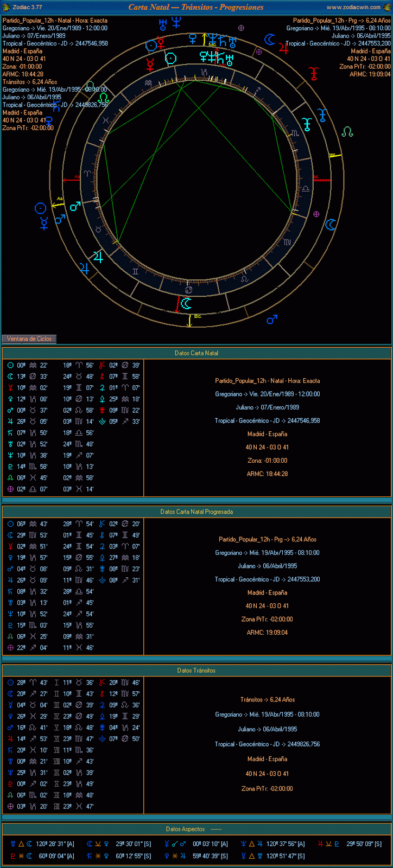This screenshot has width=393, height=868.
Task: Select the Datos Carta Natal panel header
Action: coord(196,353)
